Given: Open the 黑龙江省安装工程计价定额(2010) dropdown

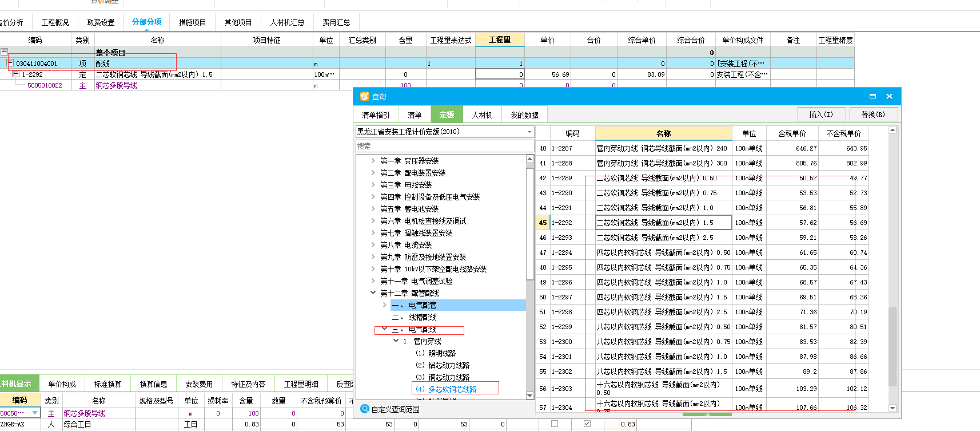Looking at the screenshot, I should [529, 132].
